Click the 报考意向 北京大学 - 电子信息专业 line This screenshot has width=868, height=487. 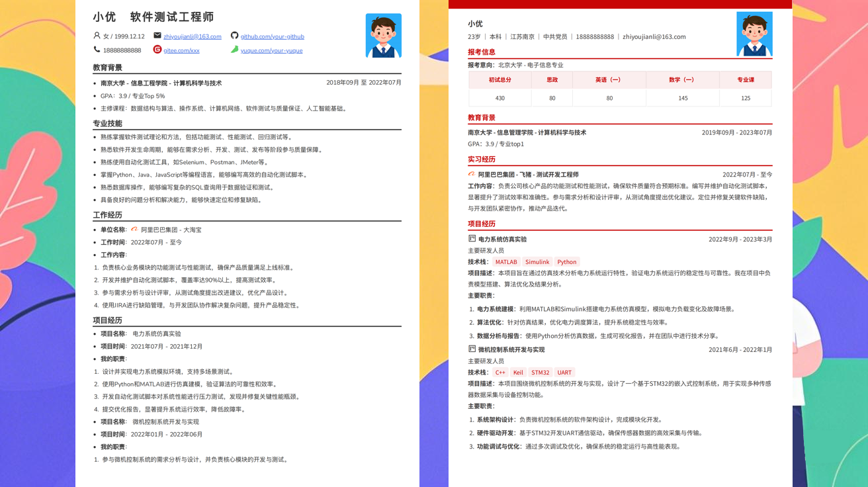(516, 65)
